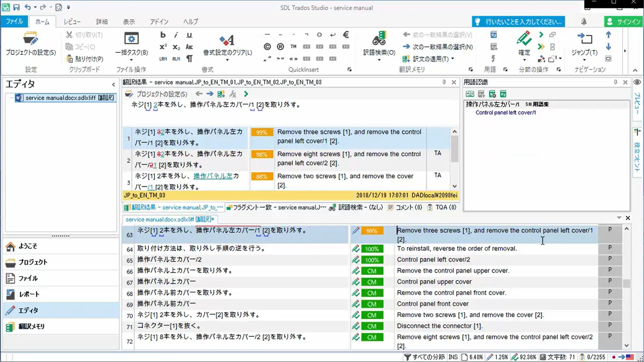644x362 pixels.
Task: Click segment 64 target To reinstall text
Action: click(x=457, y=248)
